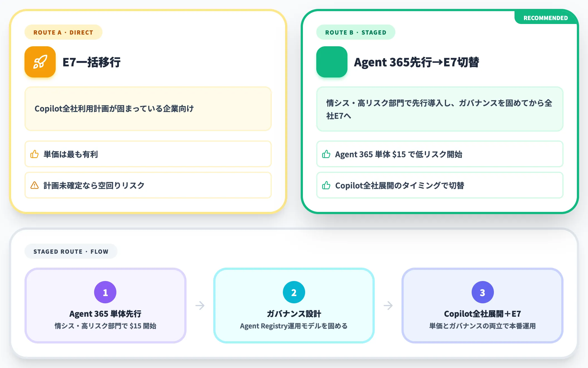Screen dimensions: 588x368
Task: Click the indigo step 3 circle
Action: pyautogui.click(x=482, y=292)
